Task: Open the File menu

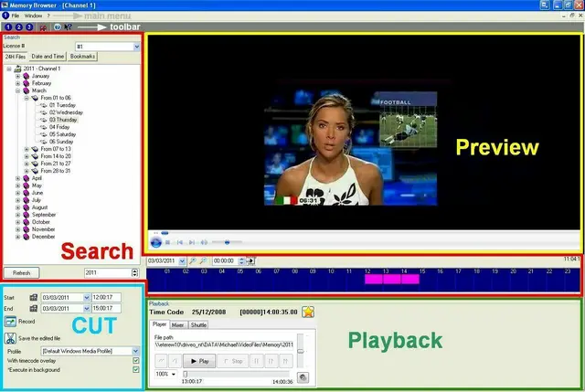Action: [16, 16]
